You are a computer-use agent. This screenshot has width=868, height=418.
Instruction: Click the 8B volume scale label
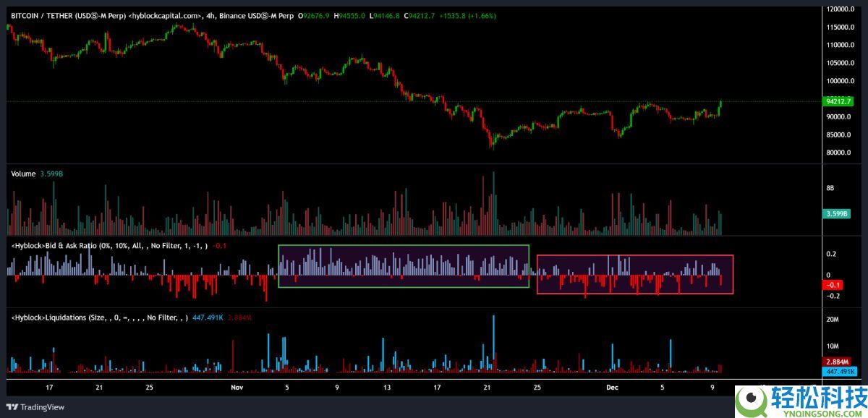click(x=830, y=188)
